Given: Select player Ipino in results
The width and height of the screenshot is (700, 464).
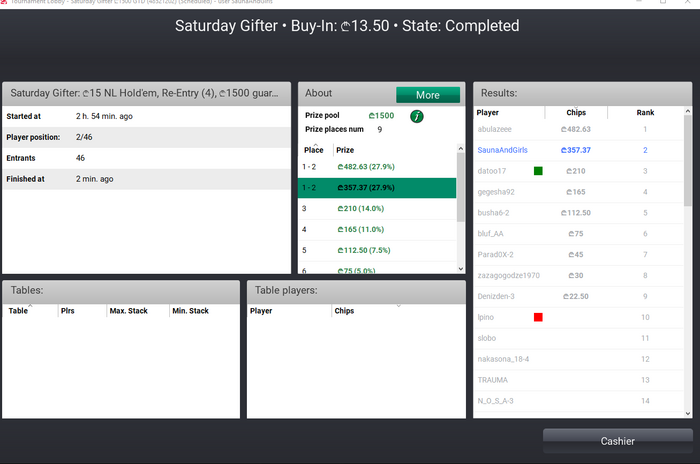Looking at the screenshot, I should [579, 318].
